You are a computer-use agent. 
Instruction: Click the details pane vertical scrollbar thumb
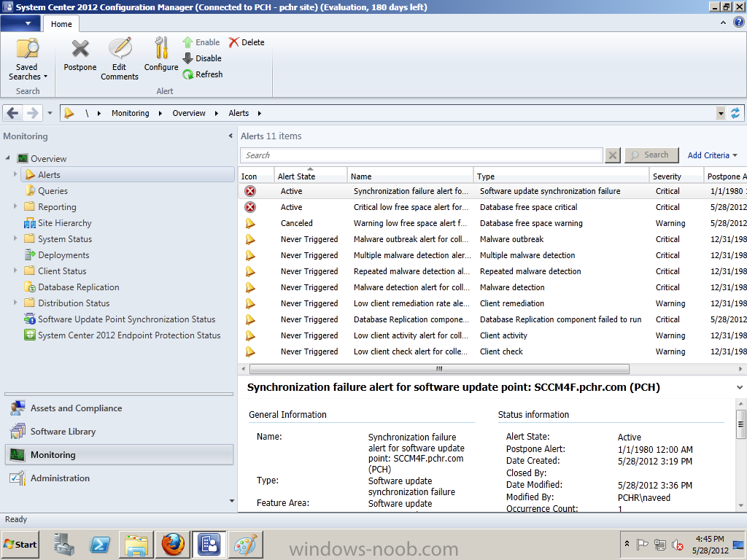coord(741,424)
